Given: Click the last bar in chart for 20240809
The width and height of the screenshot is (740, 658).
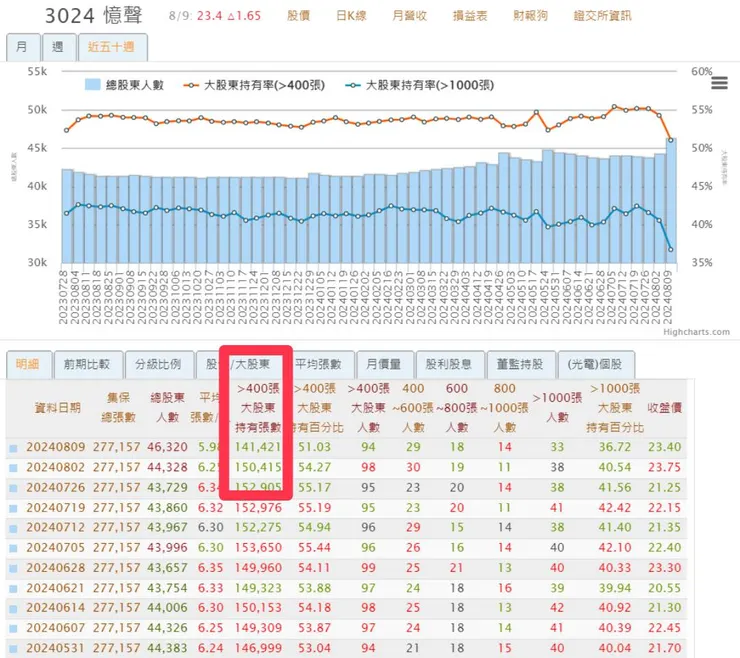Looking at the screenshot, I should [671, 201].
